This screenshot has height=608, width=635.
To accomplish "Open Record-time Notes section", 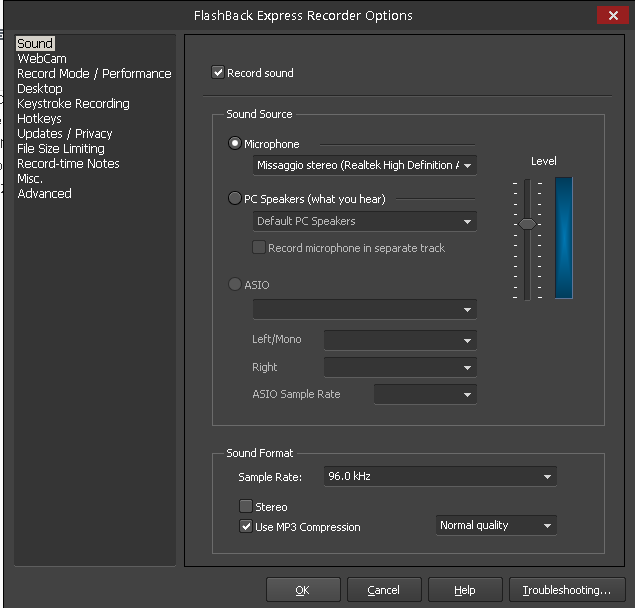I will click(68, 163).
